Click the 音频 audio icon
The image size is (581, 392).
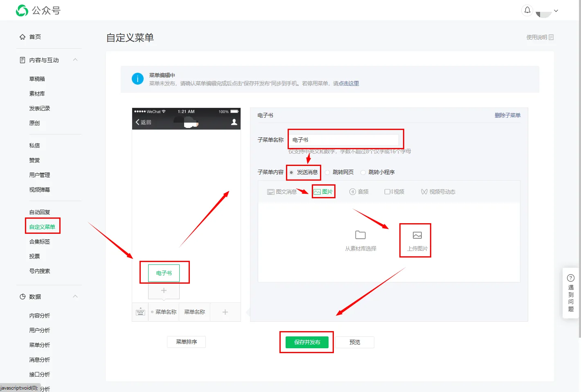353,192
